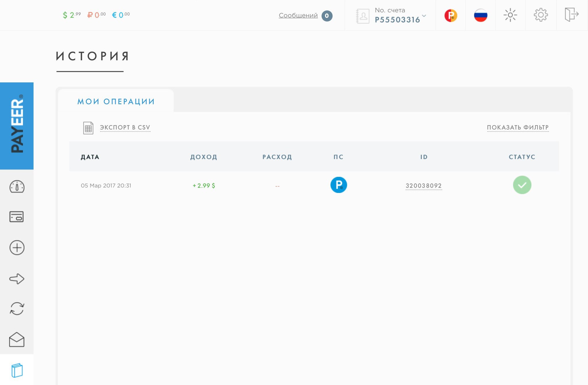588x385 pixels.
Task: Click the blue Payeer payment system icon in row
Action: 339,185
